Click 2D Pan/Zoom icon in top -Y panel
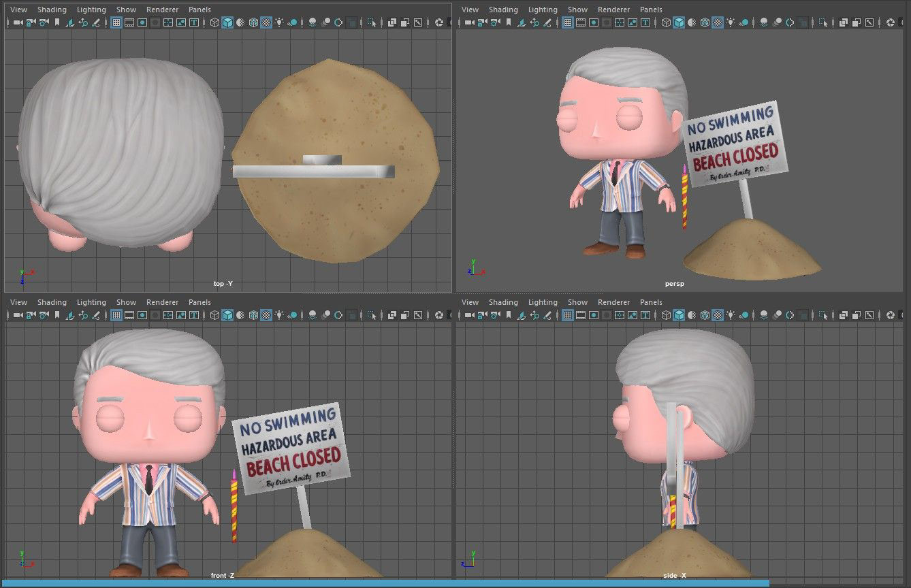The image size is (911, 588). (83, 22)
